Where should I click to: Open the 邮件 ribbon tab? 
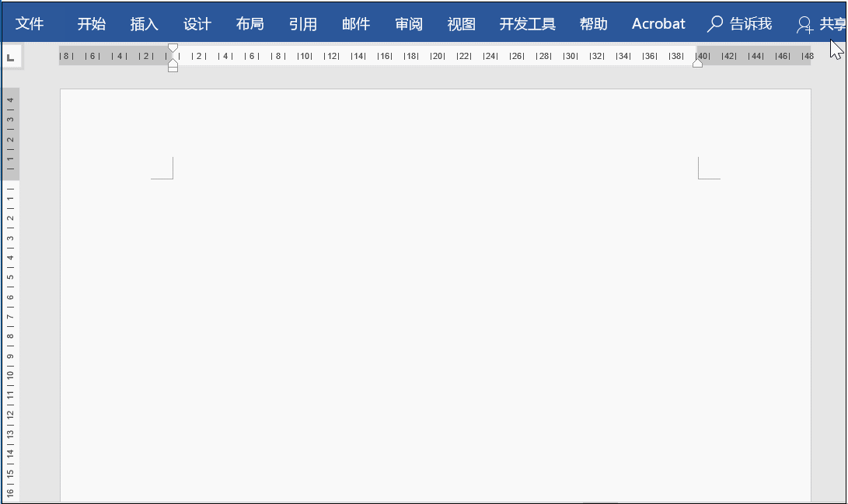(356, 24)
